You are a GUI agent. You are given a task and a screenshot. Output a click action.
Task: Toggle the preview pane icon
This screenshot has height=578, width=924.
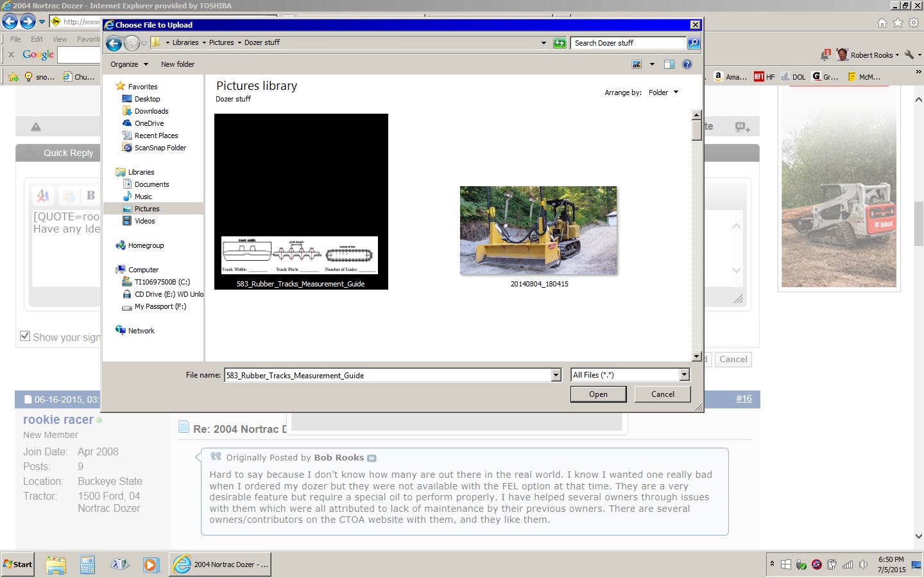click(x=669, y=64)
